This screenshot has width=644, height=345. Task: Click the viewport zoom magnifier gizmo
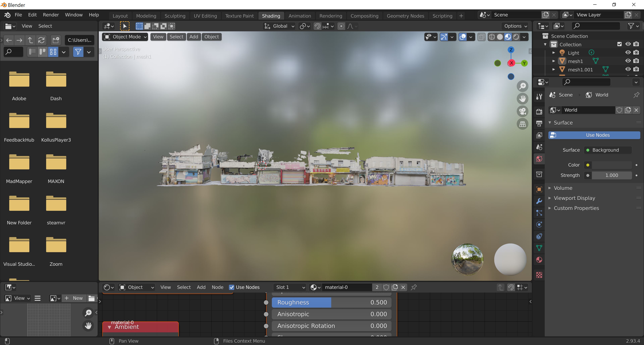[523, 86]
